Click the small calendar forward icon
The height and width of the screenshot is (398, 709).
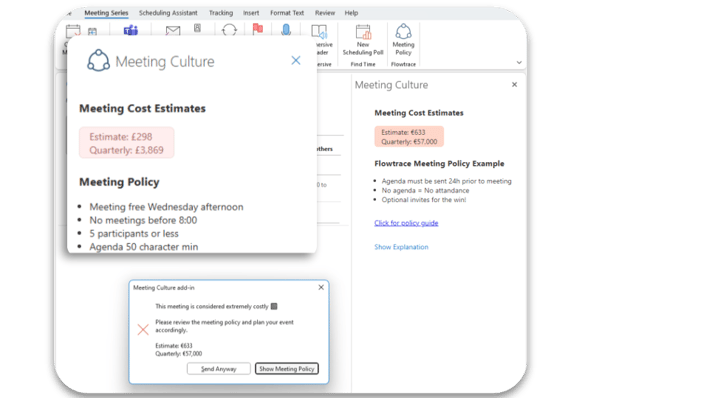tap(92, 31)
